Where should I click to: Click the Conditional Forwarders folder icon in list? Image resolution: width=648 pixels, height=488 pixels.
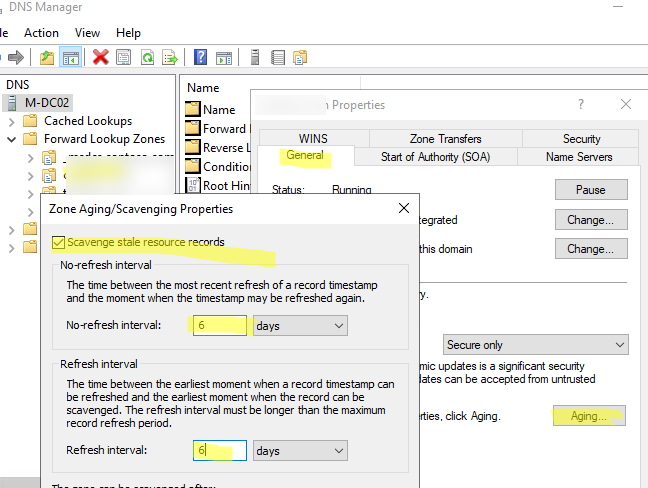(193, 167)
